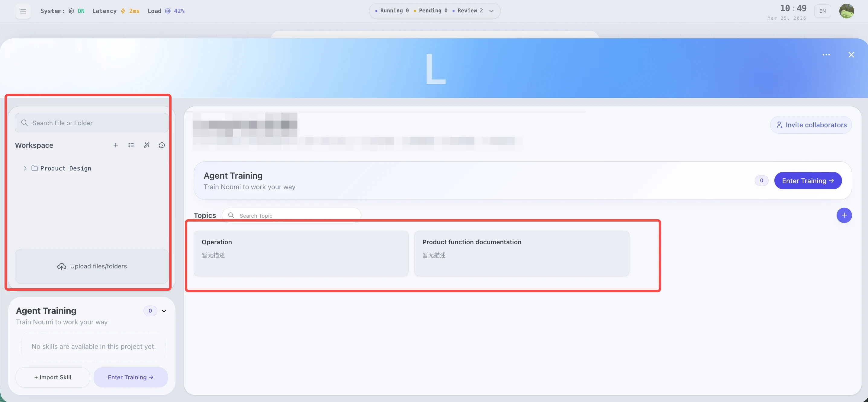Add a new item to Workspace with plus
Screen dimensions: 868x402
(x=116, y=145)
